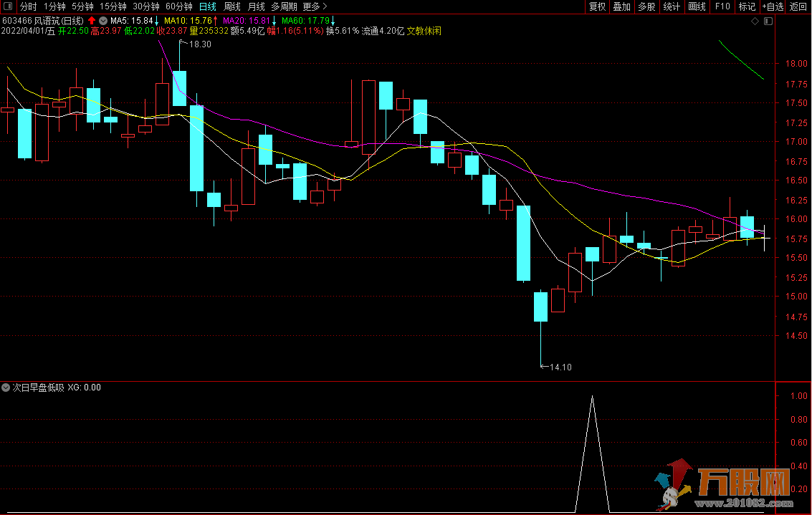The height and width of the screenshot is (515, 812).
Task: Expand the 次日早盘低吸 indicator menu
Action: [x=6, y=388]
